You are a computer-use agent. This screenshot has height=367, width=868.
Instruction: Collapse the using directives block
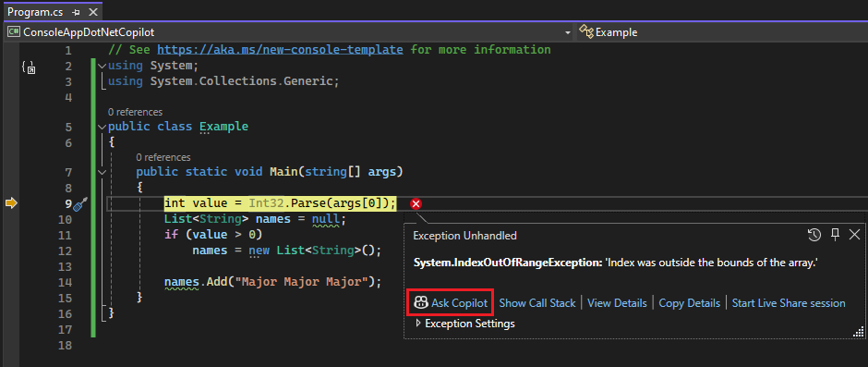[x=102, y=66]
